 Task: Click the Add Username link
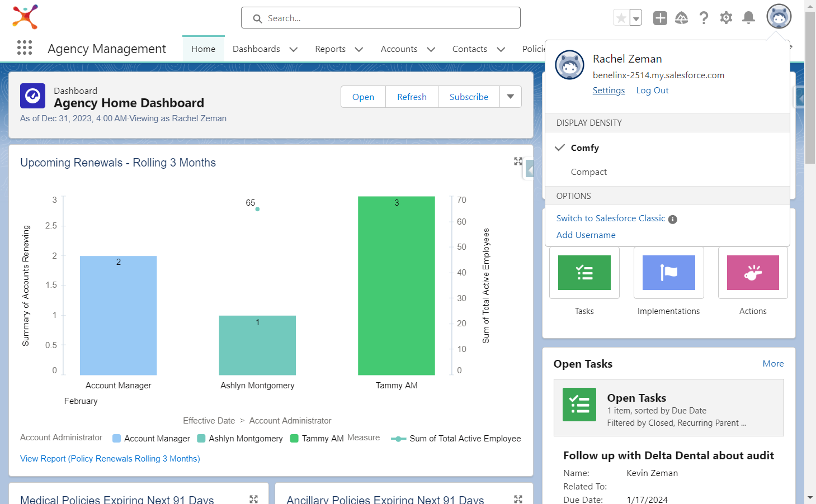click(586, 235)
